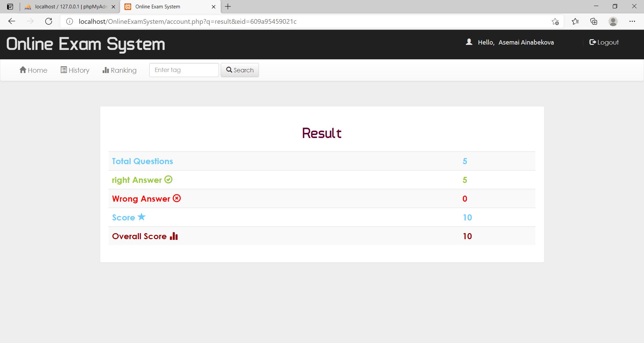Image resolution: width=644 pixels, height=343 pixels.
Task: Add this page to favorites star icon
Action: coord(555,21)
